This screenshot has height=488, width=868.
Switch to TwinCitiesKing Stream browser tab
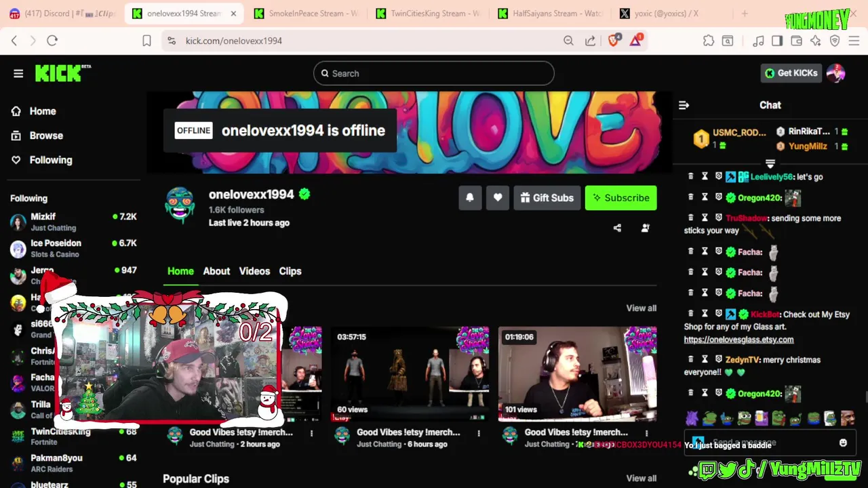point(428,14)
